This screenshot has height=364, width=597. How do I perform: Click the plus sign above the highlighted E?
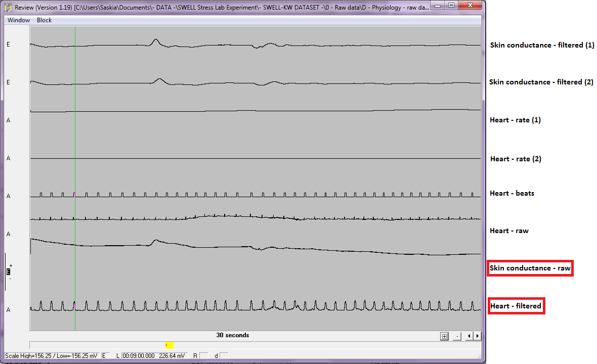coord(10,265)
